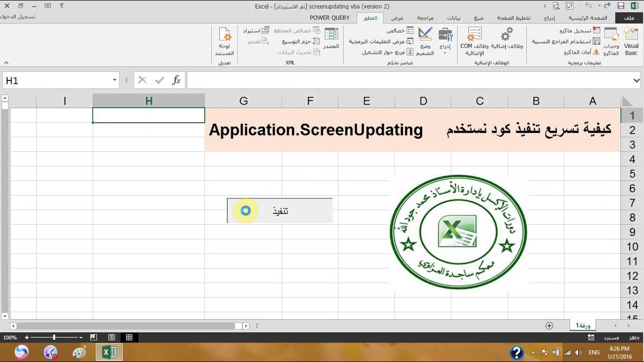Open the Visual Basic editor

(631, 41)
